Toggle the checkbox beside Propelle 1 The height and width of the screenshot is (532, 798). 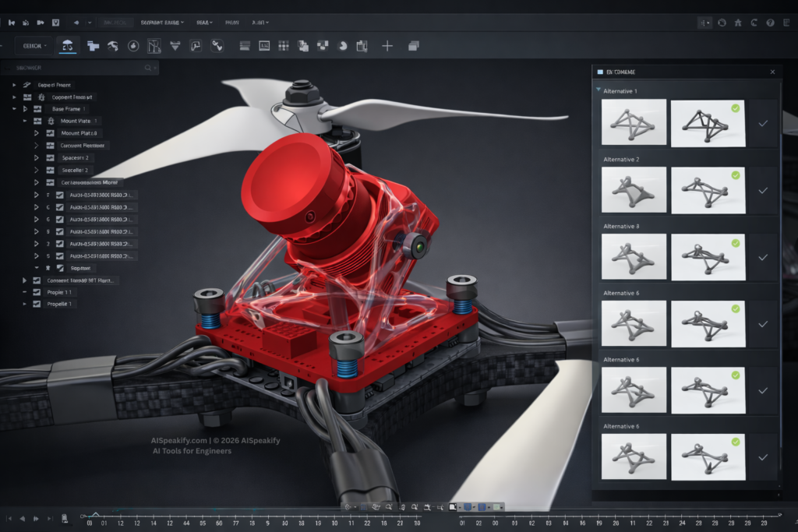click(x=37, y=304)
